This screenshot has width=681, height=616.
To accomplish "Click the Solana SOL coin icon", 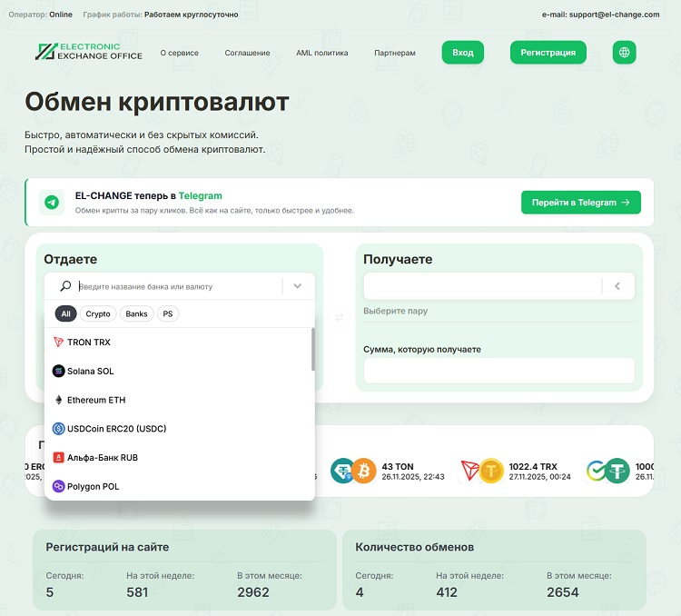I will (x=59, y=372).
